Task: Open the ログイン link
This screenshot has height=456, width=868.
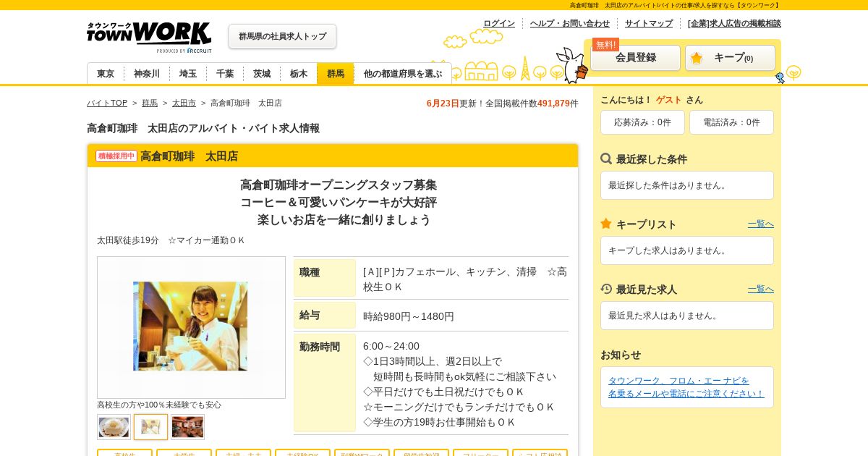Action: [x=499, y=23]
